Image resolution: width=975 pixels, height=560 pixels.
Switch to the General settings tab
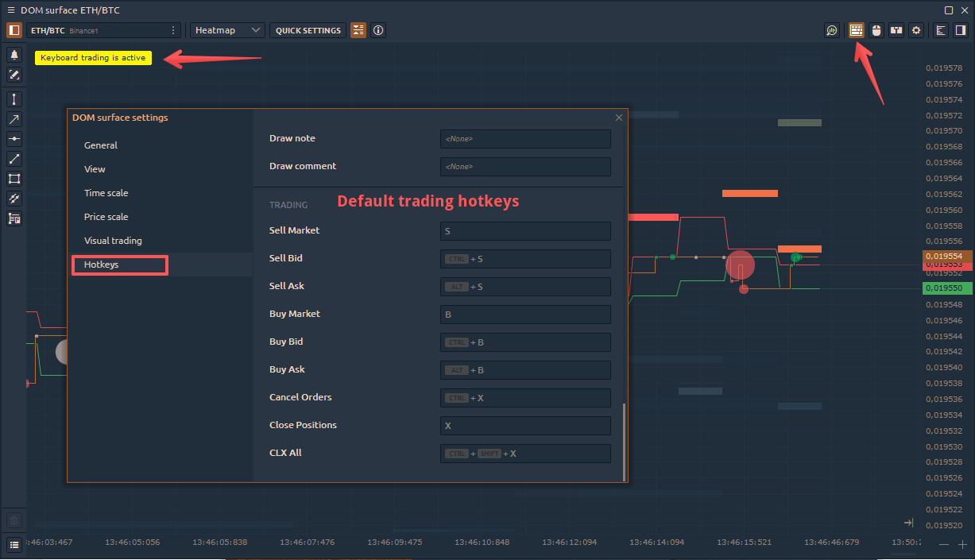click(x=101, y=145)
